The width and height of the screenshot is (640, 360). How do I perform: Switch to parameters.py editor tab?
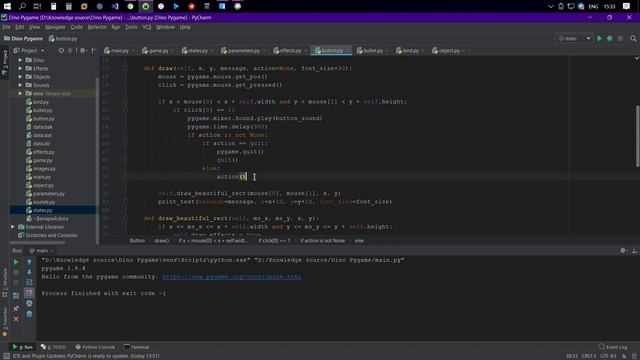[x=243, y=51]
